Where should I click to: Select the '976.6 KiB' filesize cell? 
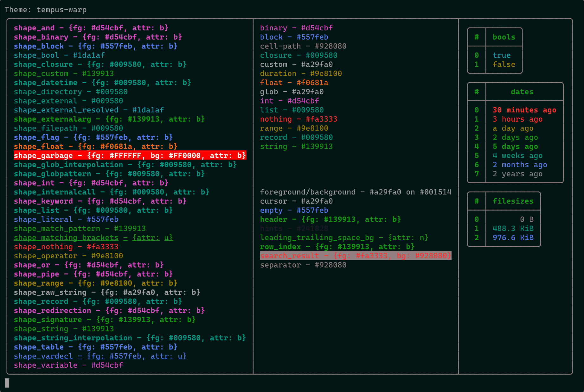(x=513, y=238)
